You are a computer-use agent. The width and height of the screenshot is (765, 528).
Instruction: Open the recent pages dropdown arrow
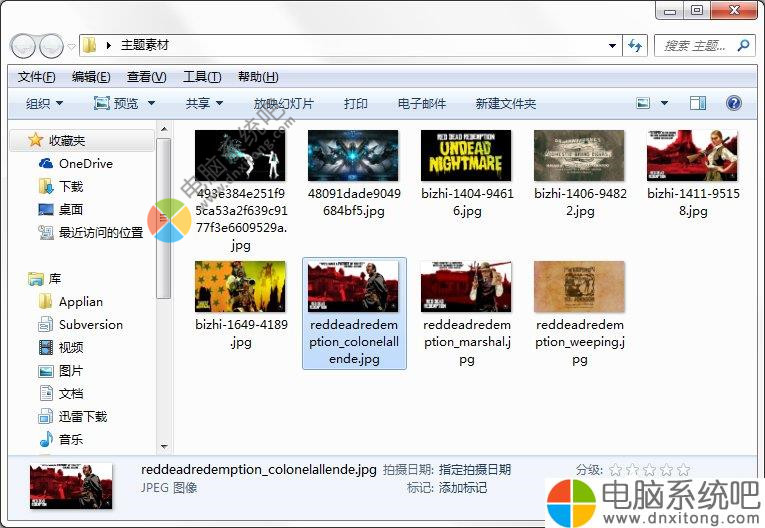point(72,46)
